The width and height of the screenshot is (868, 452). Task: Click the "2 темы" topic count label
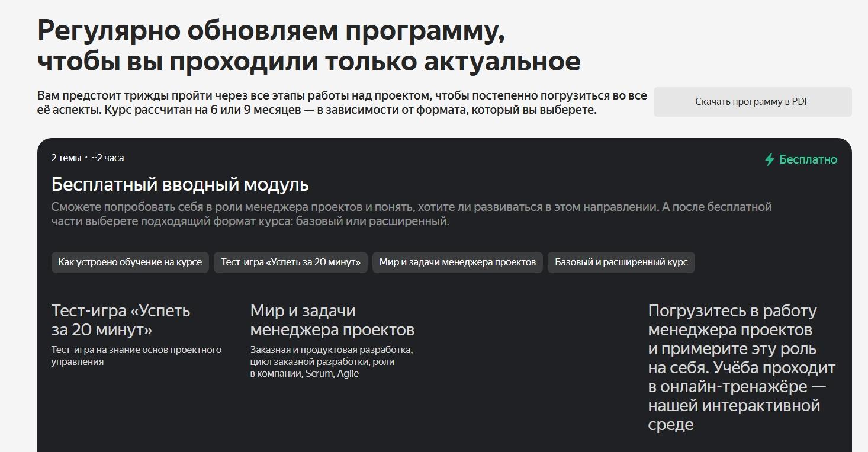tap(66, 158)
